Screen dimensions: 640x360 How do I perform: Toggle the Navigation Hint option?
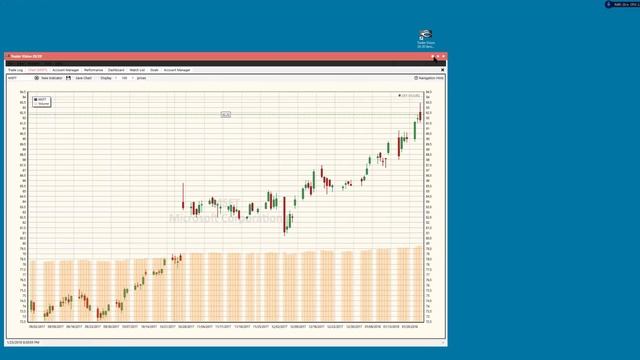[429, 78]
